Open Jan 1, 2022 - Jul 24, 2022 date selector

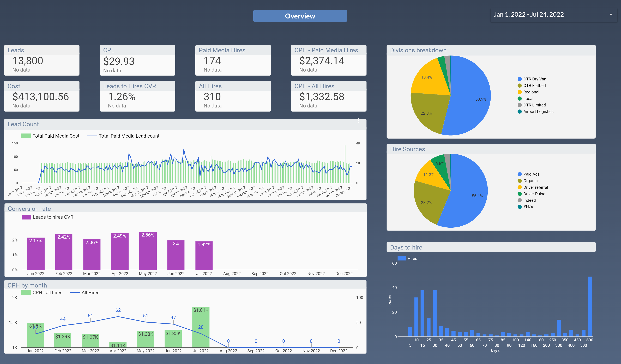529,15
